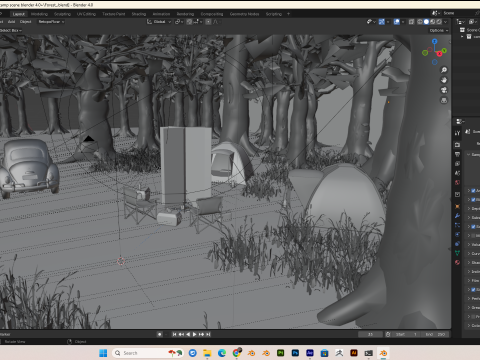Screen dimensions: 480x360
Task: Jump to the timeline start frame
Action: [174, 334]
